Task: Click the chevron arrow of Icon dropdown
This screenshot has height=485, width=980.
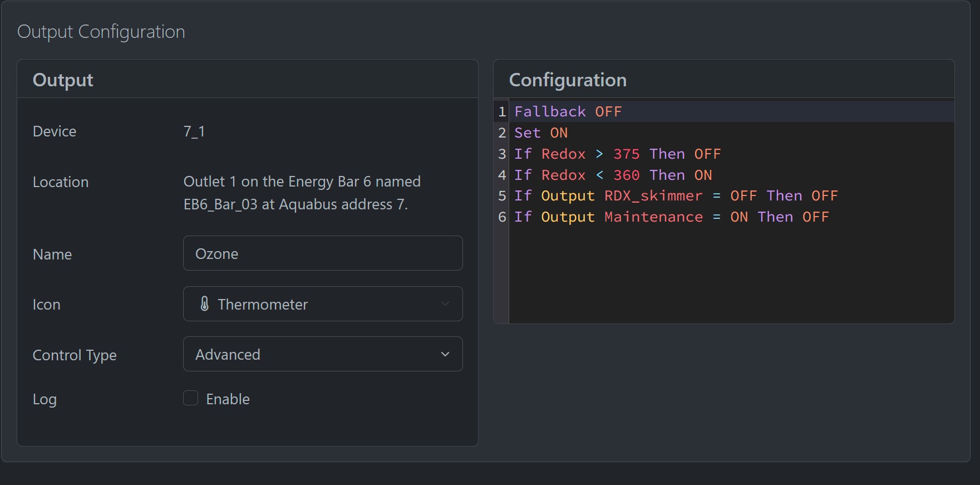Action: [x=445, y=304]
